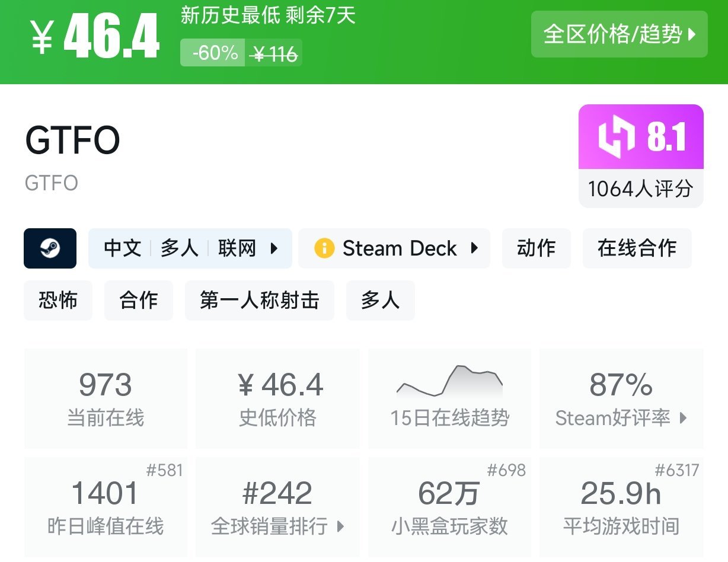This screenshot has height=562, width=728.
Task: Click the Xiaoheihe 8.1 score badge
Action: [641, 137]
